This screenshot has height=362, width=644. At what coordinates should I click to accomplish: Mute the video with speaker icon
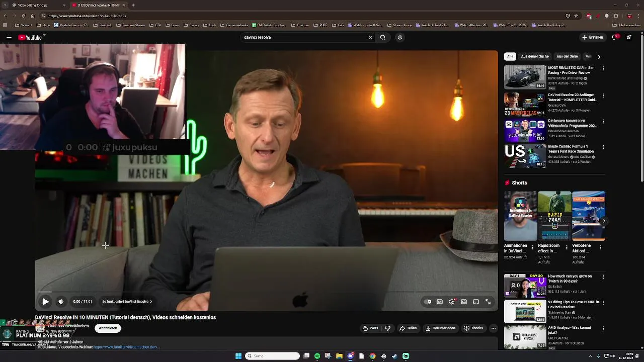[x=61, y=302]
